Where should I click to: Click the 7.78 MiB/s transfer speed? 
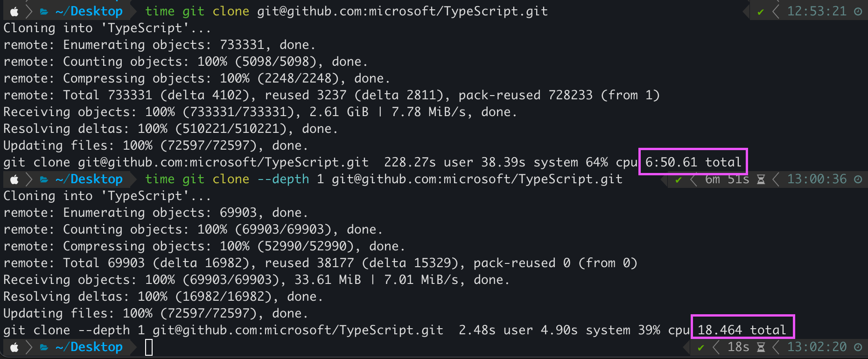click(429, 112)
